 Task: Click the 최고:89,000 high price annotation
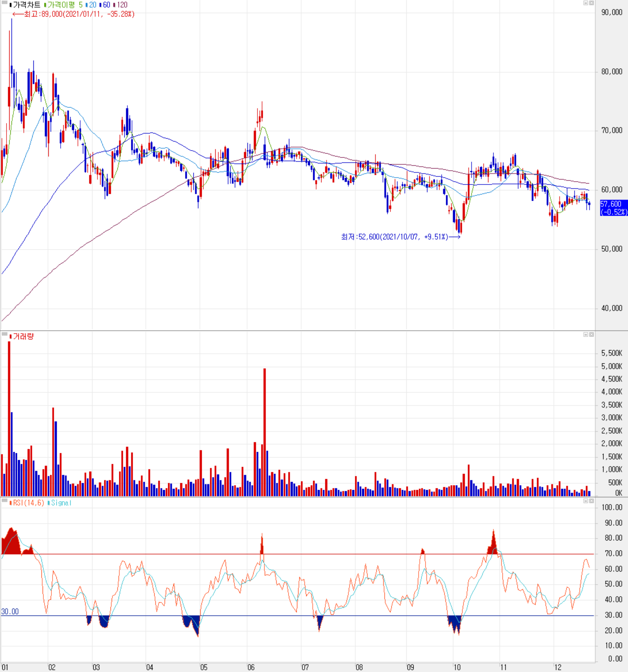(x=73, y=14)
